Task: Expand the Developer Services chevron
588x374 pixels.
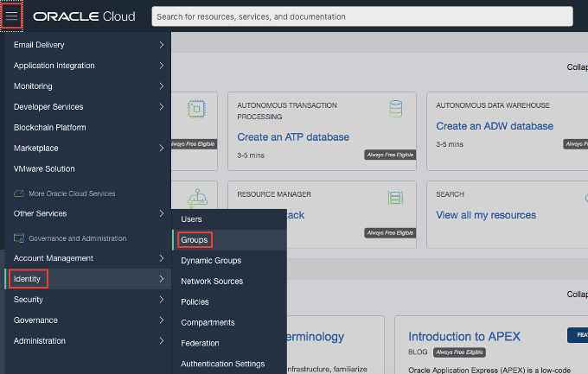Action: (x=162, y=107)
